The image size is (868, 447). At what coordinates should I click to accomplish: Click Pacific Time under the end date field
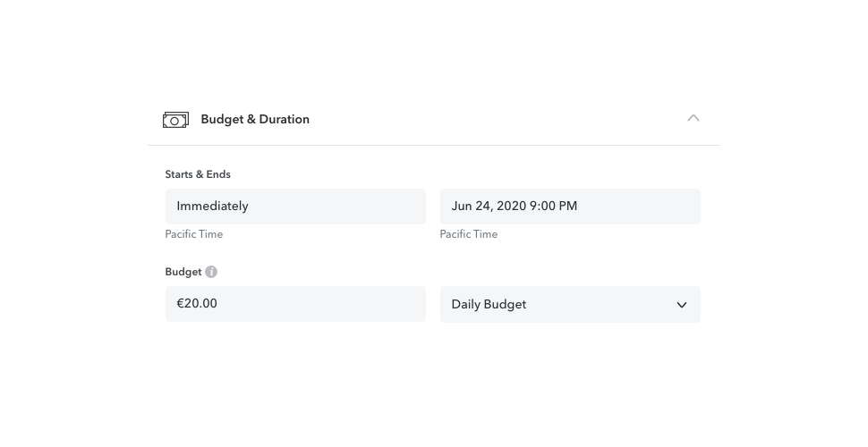click(469, 234)
